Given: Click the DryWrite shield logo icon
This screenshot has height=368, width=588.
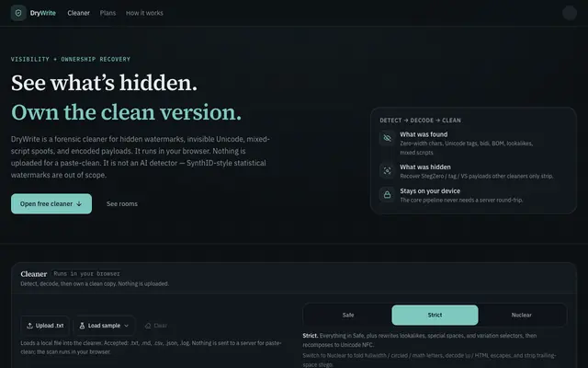Looking at the screenshot, I should pos(18,13).
